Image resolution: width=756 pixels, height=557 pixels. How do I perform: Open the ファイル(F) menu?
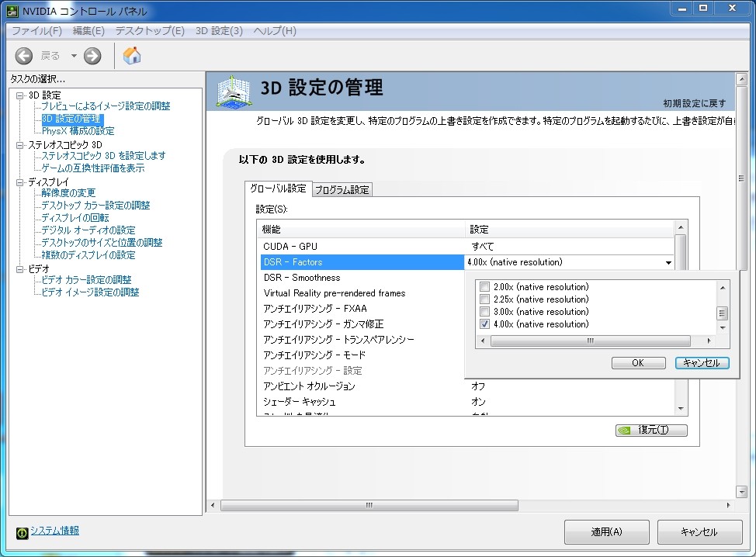point(36,31)
